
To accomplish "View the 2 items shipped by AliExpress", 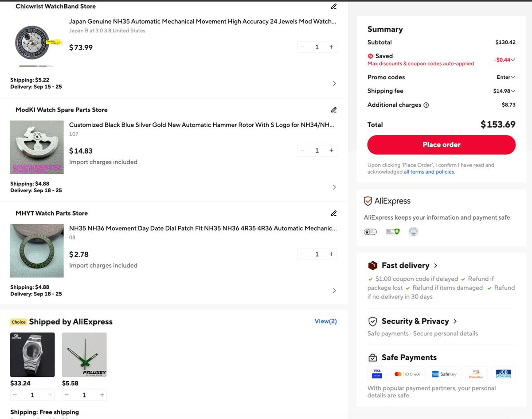I will coord(325,322).
